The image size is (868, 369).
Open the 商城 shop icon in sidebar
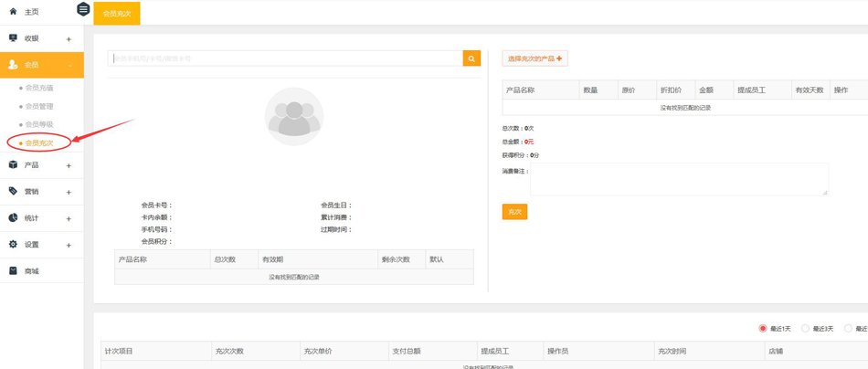13,271
